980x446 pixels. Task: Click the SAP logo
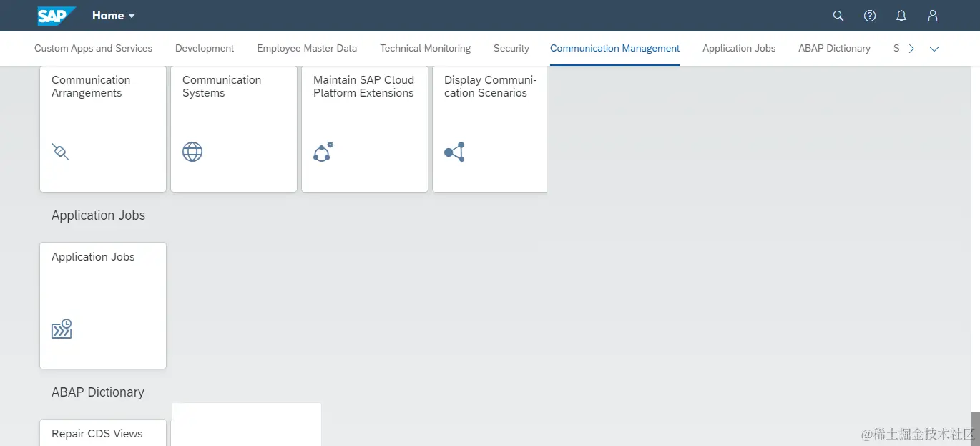pyautogui.click(x=57, y=16)
